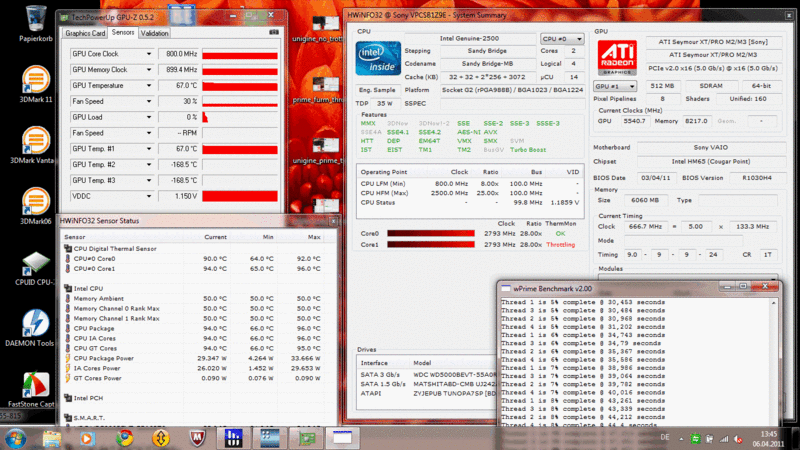Open the DAEMON Tools desktop shortcut
Screen dimensions: 800x450
pyautogui.click(x=30, y=328)
